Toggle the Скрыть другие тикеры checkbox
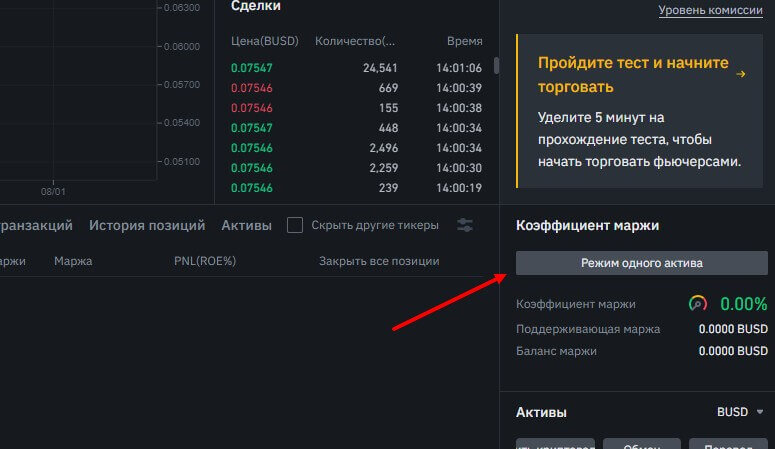The image size is (775, 449). pos(295,225)
